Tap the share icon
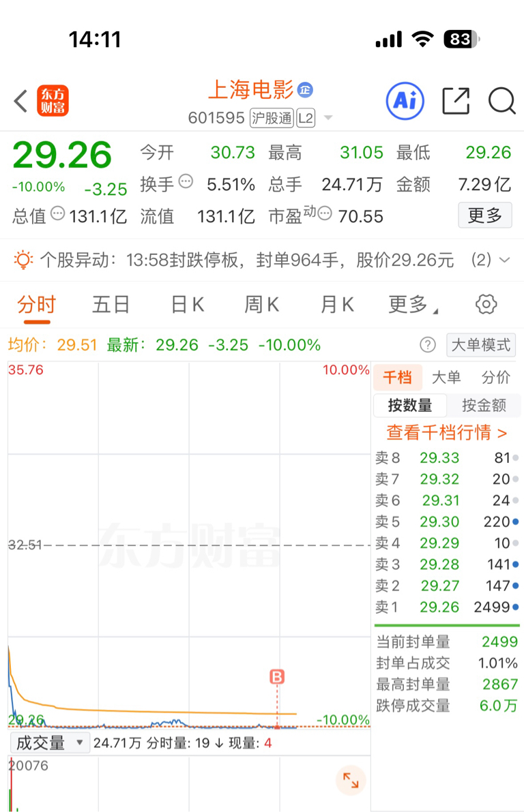This screenshot has height=812, width=524. tap(456, 100)
